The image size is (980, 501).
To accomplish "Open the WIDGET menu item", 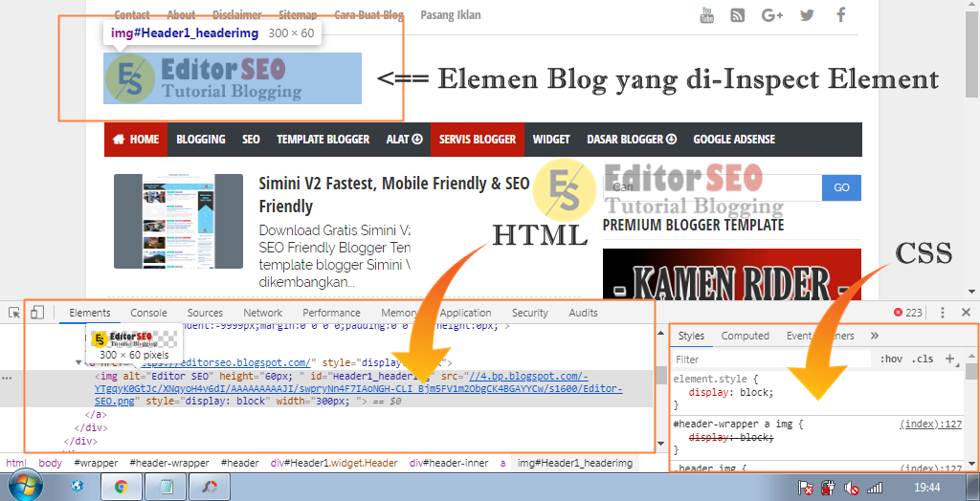I will tap(551, 140).
